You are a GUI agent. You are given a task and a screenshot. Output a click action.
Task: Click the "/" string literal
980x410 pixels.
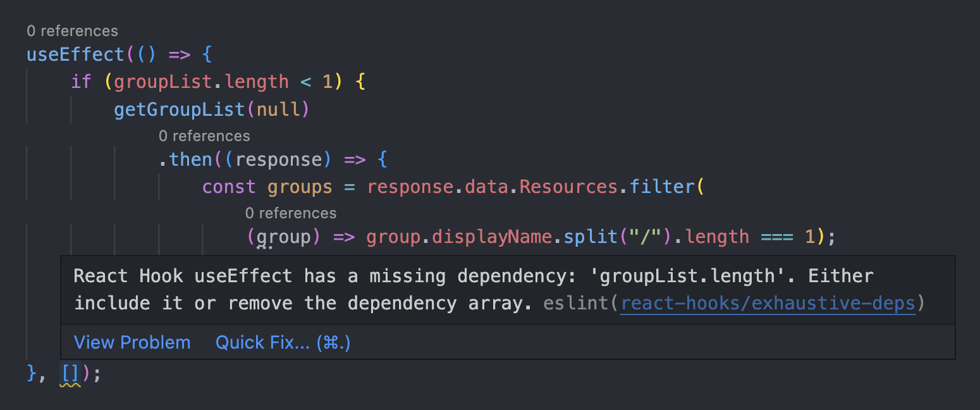[645, 237]
